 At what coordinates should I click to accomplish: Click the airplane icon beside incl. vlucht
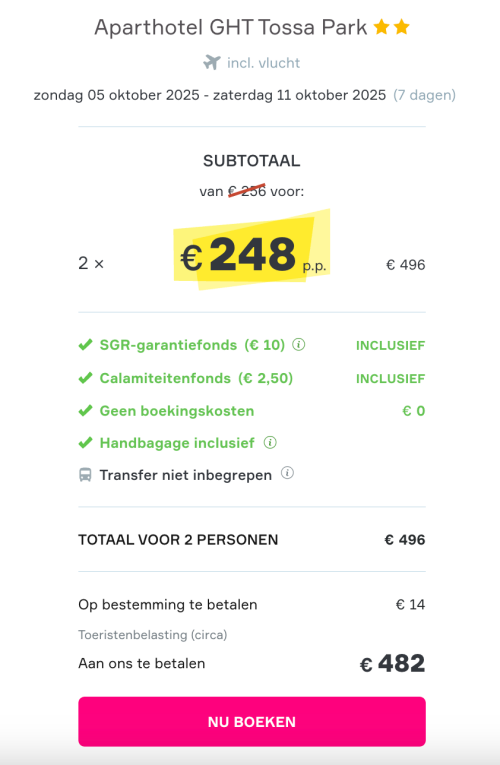212,62
